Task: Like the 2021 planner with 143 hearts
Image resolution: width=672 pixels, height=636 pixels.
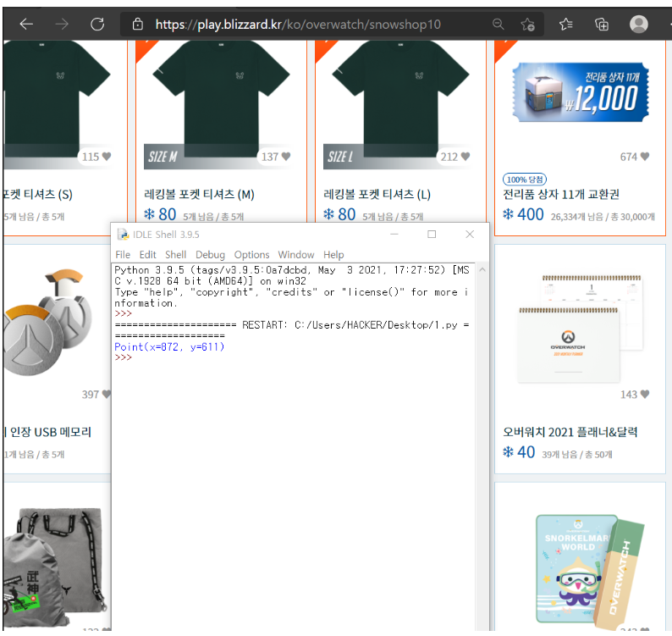Action: pos(645,394)
